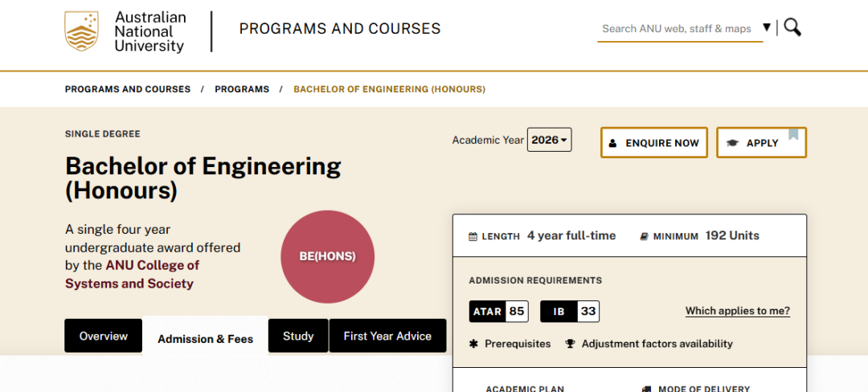
Task: Click the Search ANU web input field
Action: click(677, 28)
